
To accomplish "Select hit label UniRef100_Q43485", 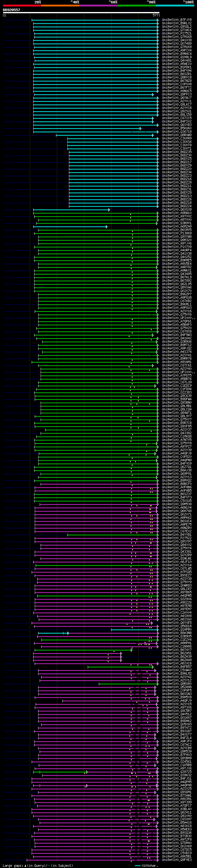I will (x=177, y=274).
